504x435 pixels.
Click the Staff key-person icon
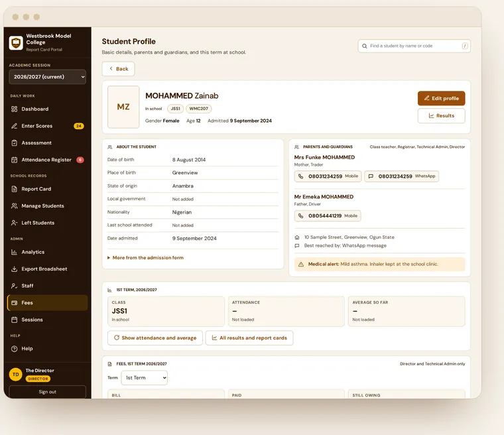click(14, 286)
